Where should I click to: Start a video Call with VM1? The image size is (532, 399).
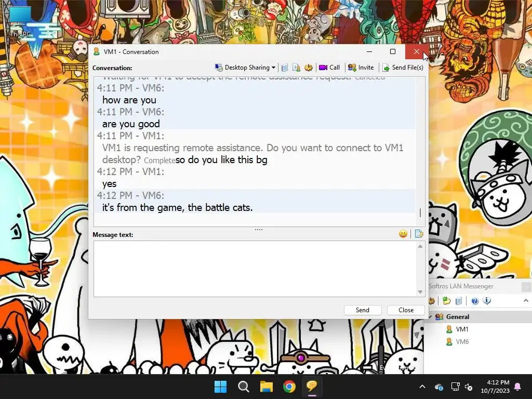(329, 68)
